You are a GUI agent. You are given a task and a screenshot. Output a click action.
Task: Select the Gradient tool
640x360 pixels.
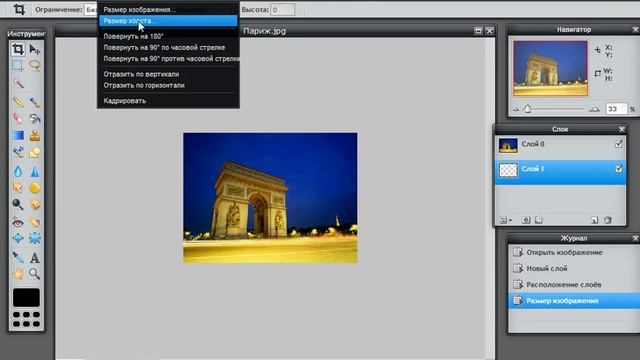pos(18,135)
